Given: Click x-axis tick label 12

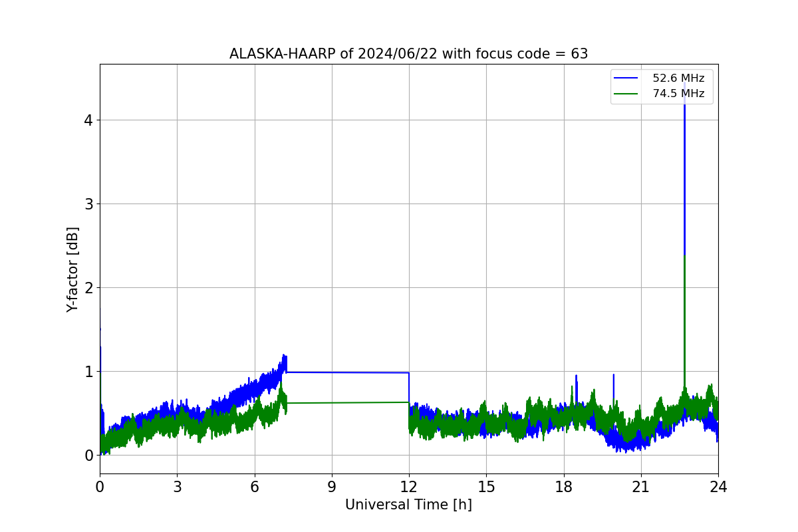Looking at the screenshot, I should tap(409, 487).
